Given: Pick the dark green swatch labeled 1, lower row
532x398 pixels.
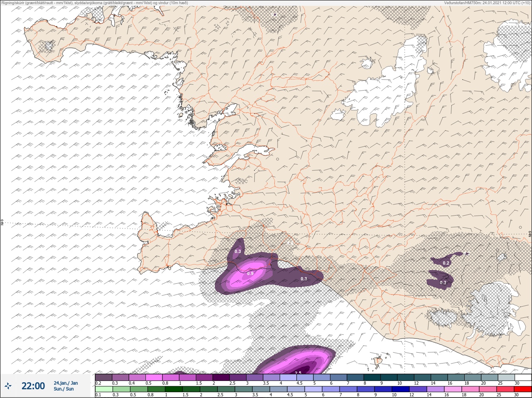Looking at the screenshot, I should click(173, 389).
